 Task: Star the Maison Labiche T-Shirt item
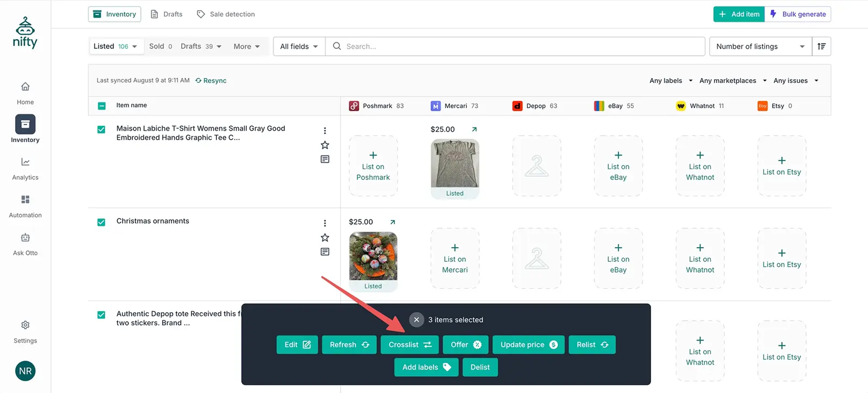point(325,145)
